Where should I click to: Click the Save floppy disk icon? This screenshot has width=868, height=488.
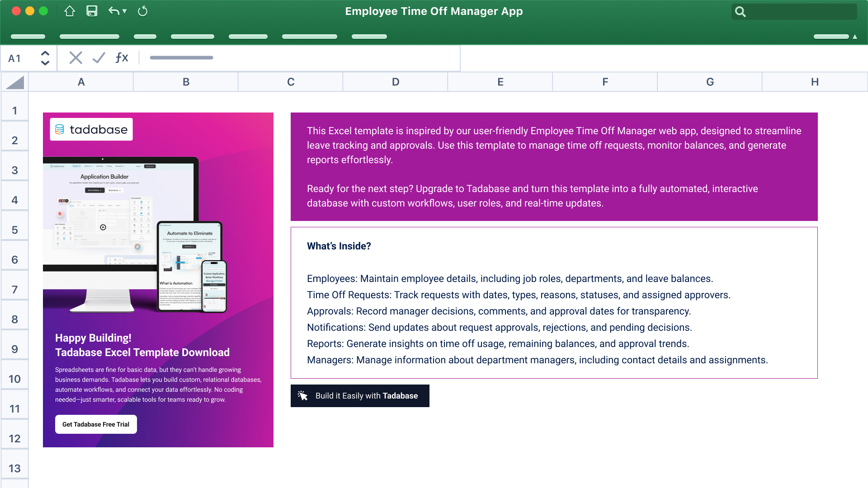pos(92,11)
